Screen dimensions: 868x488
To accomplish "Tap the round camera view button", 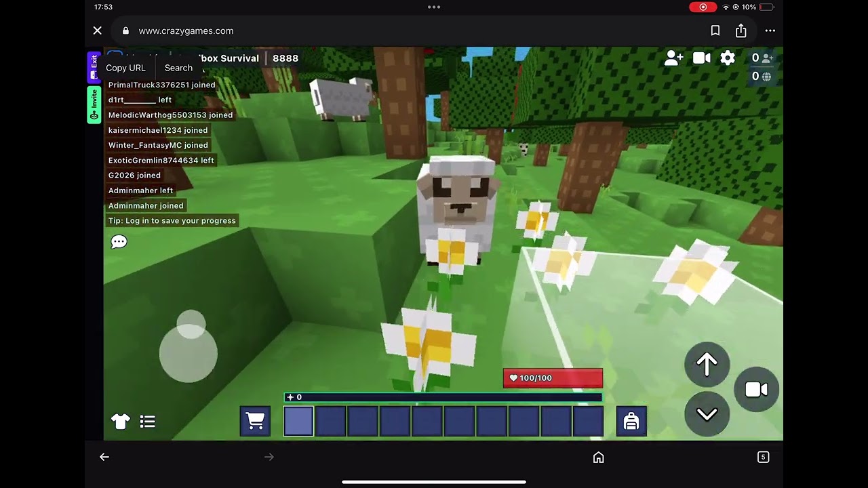I will click(756, 390).
